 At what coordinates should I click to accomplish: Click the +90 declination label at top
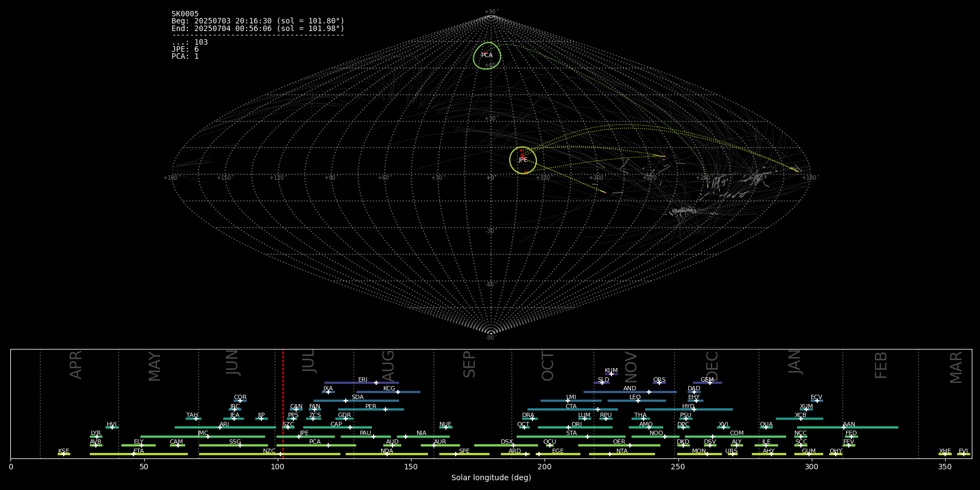491,11
